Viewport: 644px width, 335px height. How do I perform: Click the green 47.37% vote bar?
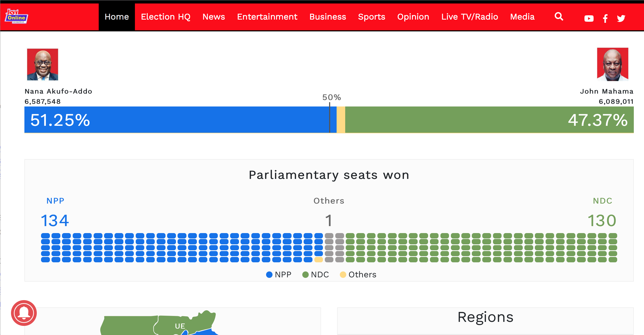click(489, 120)
